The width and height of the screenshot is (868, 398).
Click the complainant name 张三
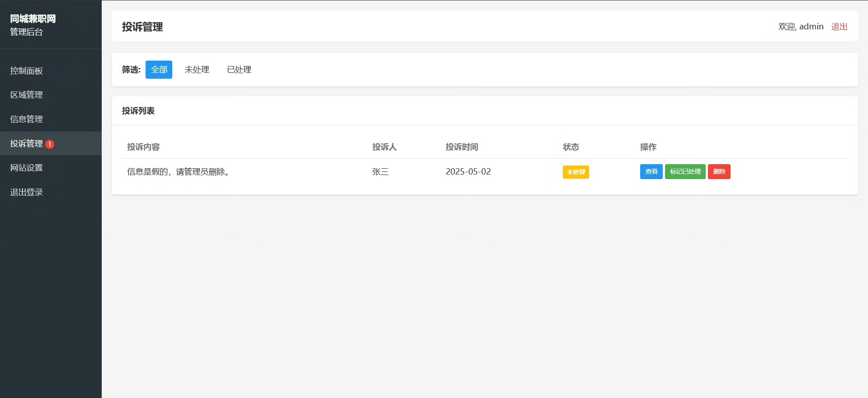(380, 172)
